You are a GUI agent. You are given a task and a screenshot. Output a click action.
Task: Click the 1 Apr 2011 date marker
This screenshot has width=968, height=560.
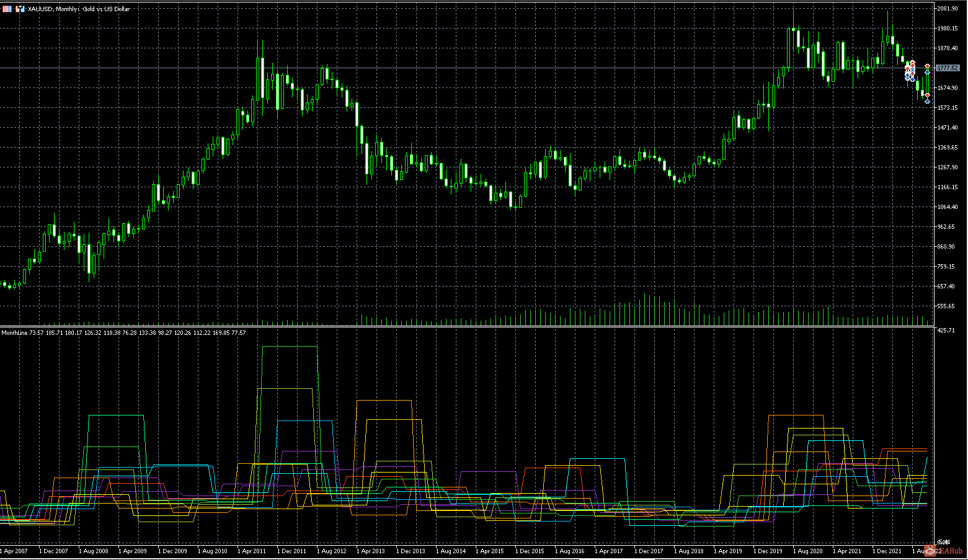tap(252, 551)
